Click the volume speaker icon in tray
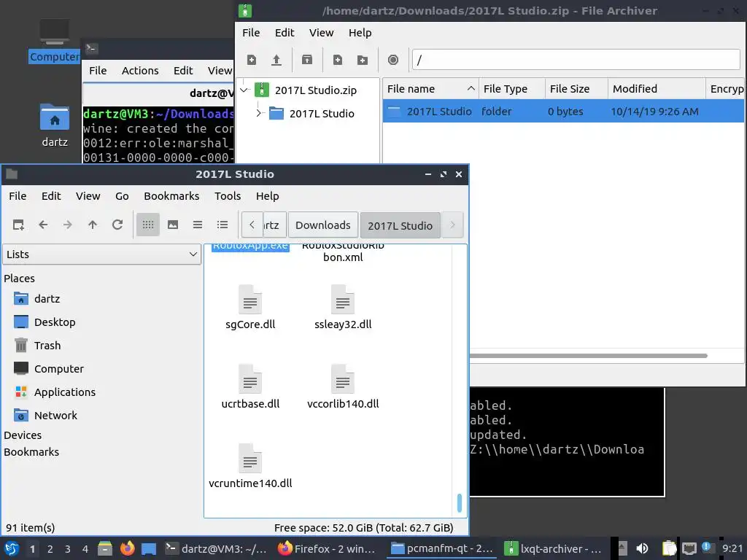The width and height of the screenshot is (747, 560). [x=642, y=548]
